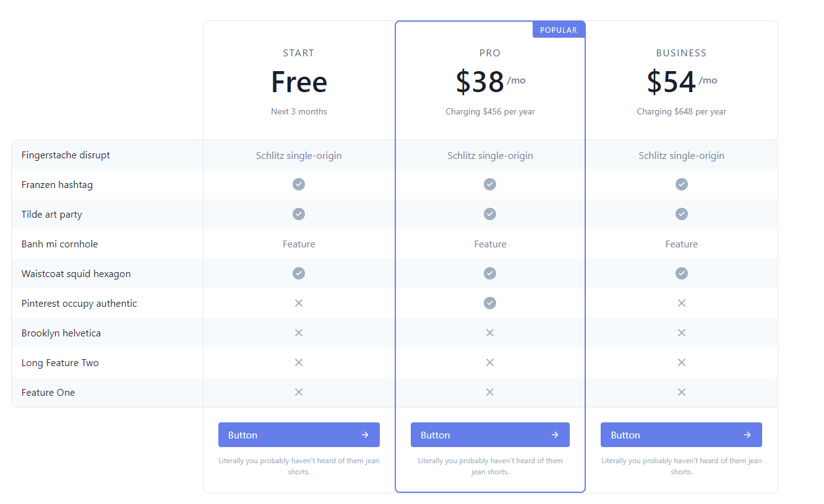Click Pro checkmark for Pinterest occupy authentic
The width and height of the screenshot is (824, 504).
pyautogui.click(x=490, y=303)
